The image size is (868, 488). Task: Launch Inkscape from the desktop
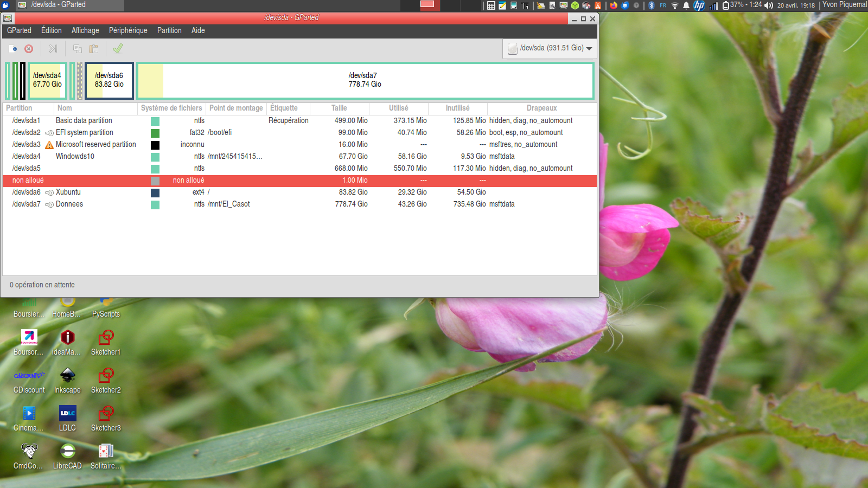tap(67, 381)
